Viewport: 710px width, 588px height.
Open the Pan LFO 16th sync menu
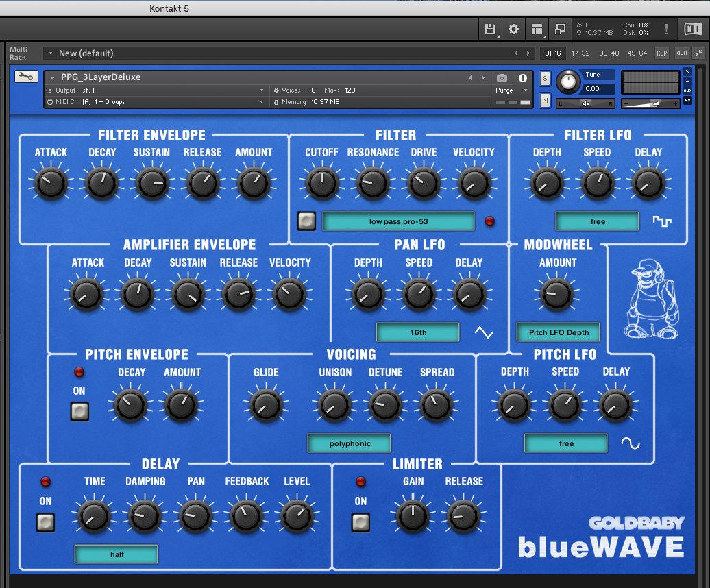coord(417,332)
